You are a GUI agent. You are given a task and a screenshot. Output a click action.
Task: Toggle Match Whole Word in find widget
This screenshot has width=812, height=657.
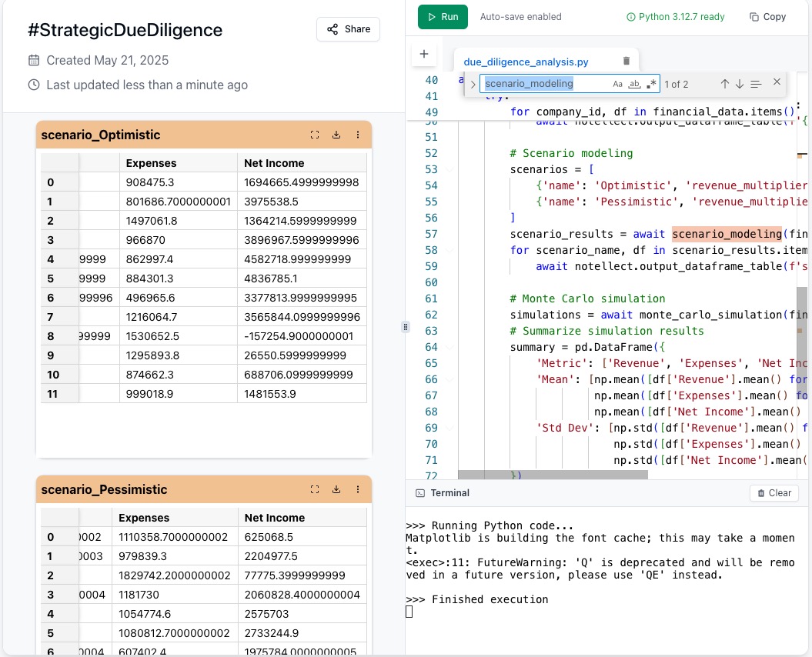pyautogui.click(x=634, y=84)
